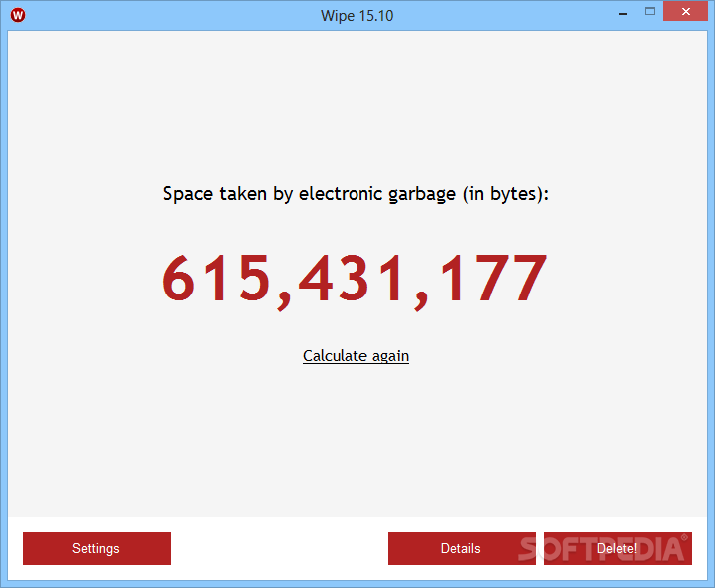Close the Wipe 15.10 window
Viewport: 715px width, 588px height.
[685, 11]
